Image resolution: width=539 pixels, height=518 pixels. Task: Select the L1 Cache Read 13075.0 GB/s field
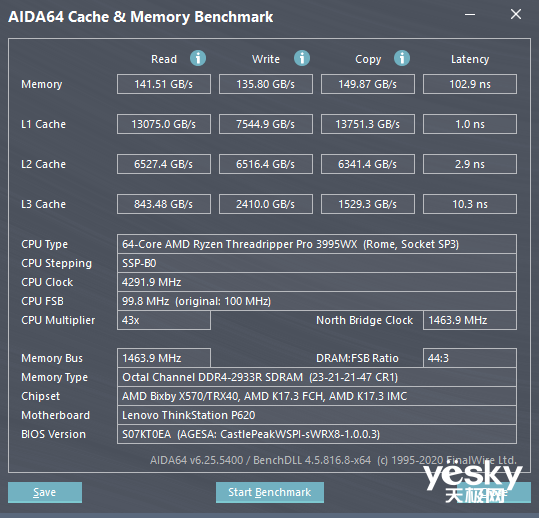(x=164, y=124)
